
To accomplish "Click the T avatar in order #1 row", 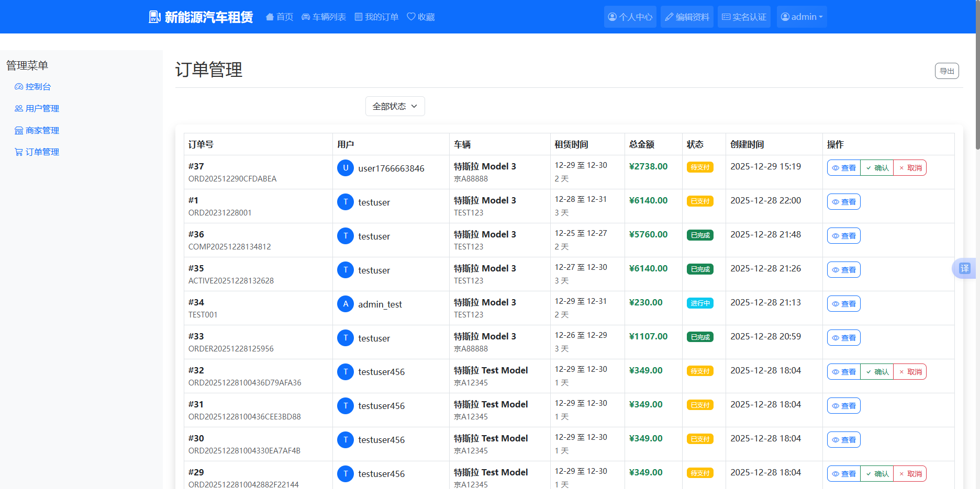I will 346,202.
